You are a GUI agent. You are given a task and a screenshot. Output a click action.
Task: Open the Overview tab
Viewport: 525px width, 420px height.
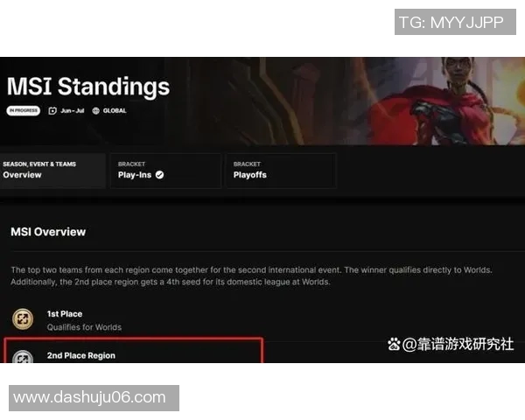point(52,171)
